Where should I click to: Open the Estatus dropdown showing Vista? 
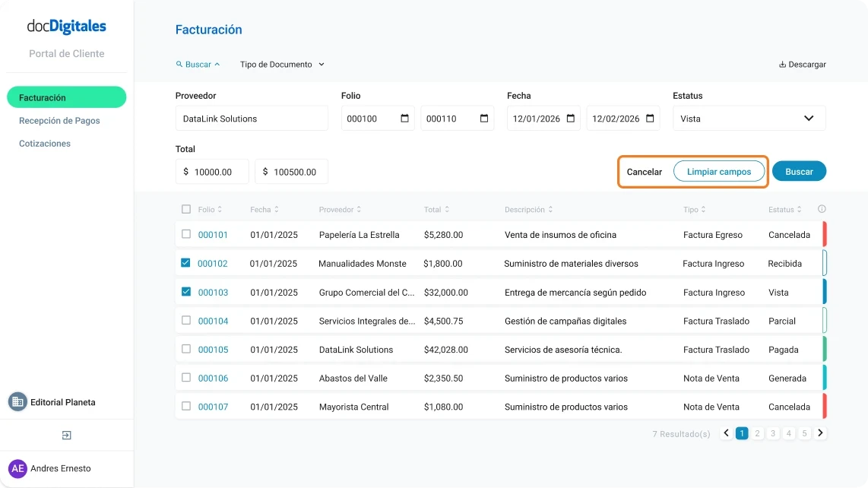[749, 118]
